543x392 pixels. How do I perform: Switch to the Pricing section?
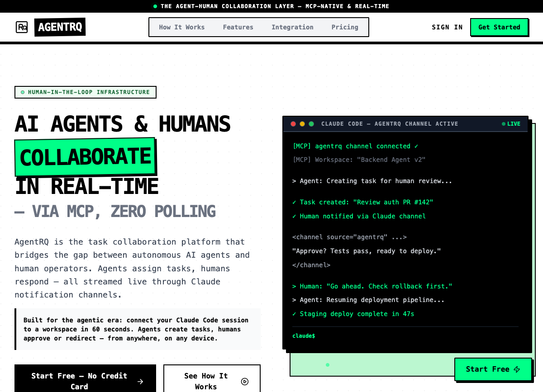pos(345,27)
